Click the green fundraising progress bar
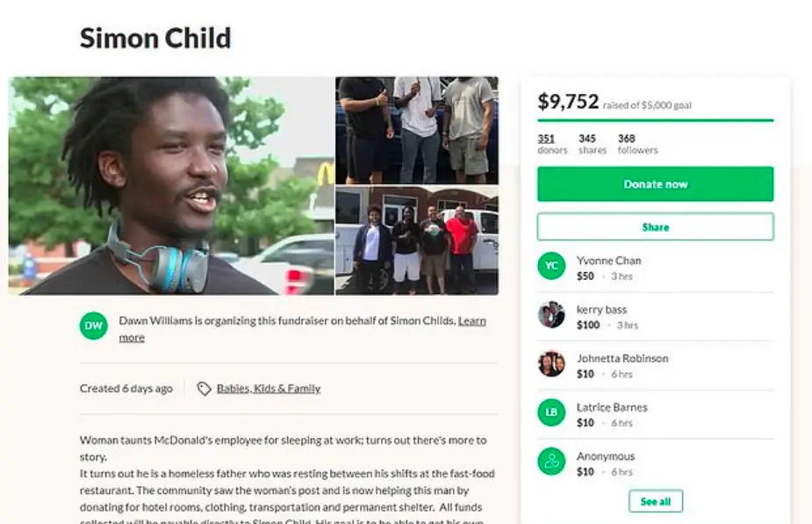 [x=655, y=120]
